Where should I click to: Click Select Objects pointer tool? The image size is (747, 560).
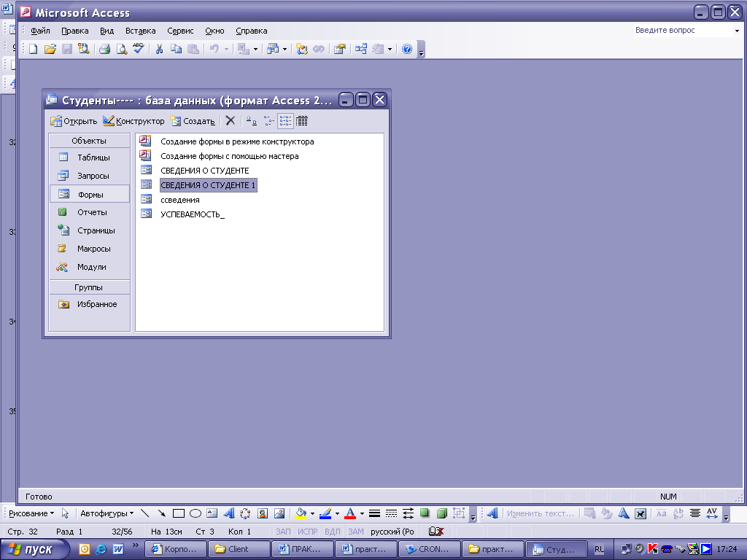pyautogui.click(x=65, y=513)
